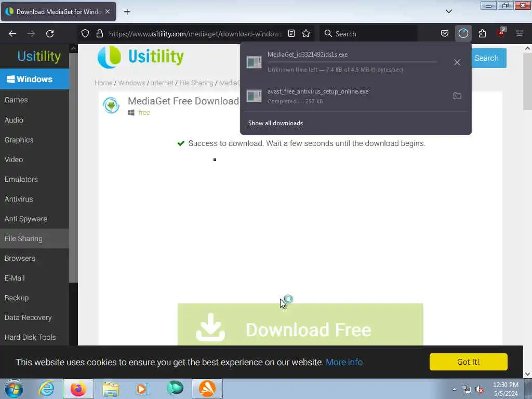Click the MediaGet exe file icon in downloads
Image resolution: width=532 pixels, height=399 pixels.
[254, 62]
